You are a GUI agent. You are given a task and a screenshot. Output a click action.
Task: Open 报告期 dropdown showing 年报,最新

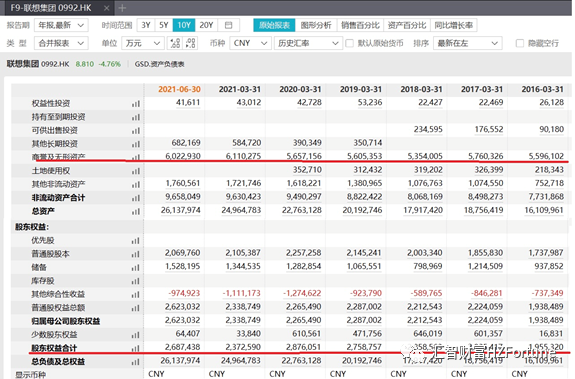click(x=61, y=25)
